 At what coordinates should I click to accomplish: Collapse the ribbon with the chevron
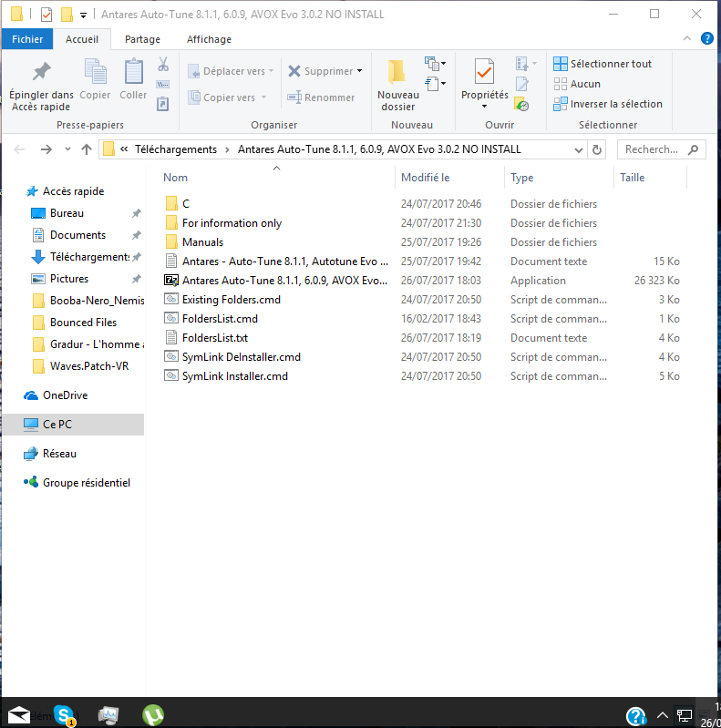click(687, 38)
